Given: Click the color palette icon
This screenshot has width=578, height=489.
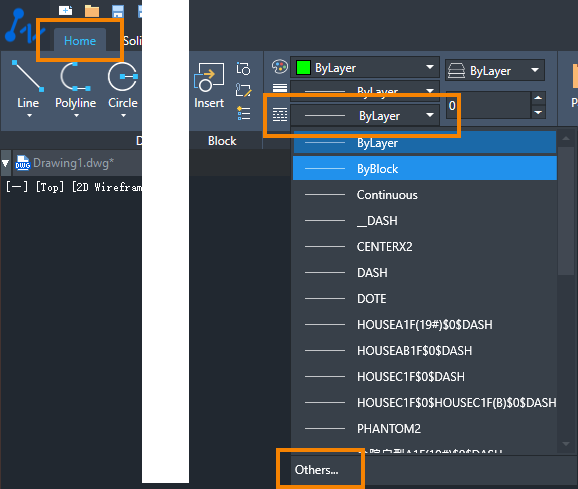Looking at the screenshot, I should (279, 67).
